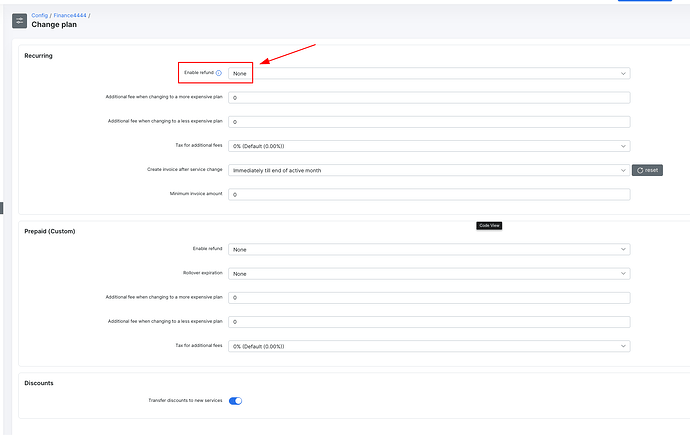Click Prepaid less expensive plan fee field
The height and width of the screenshot is (435, 690).
click(429, 322)
